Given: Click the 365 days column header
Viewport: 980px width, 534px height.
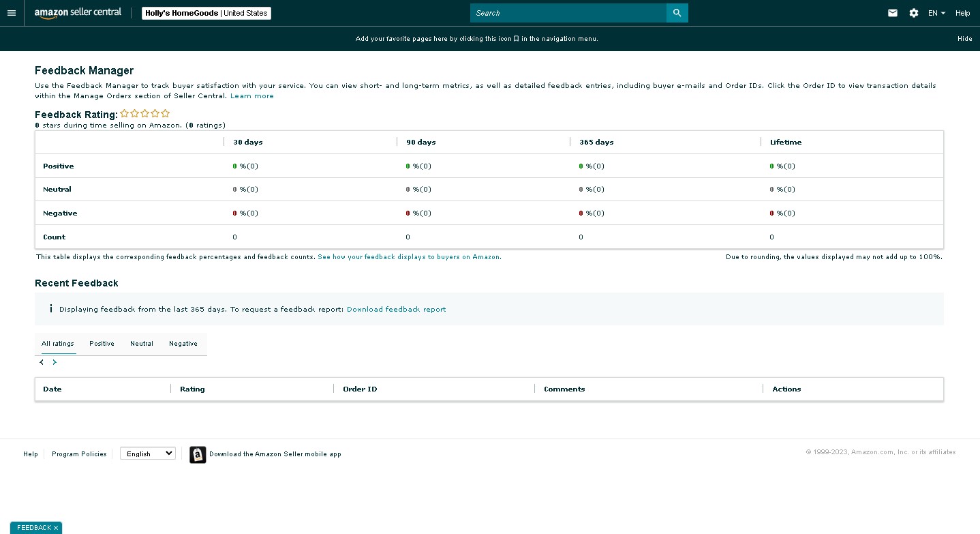Looking at the screenshot, I should coord(596,143).
